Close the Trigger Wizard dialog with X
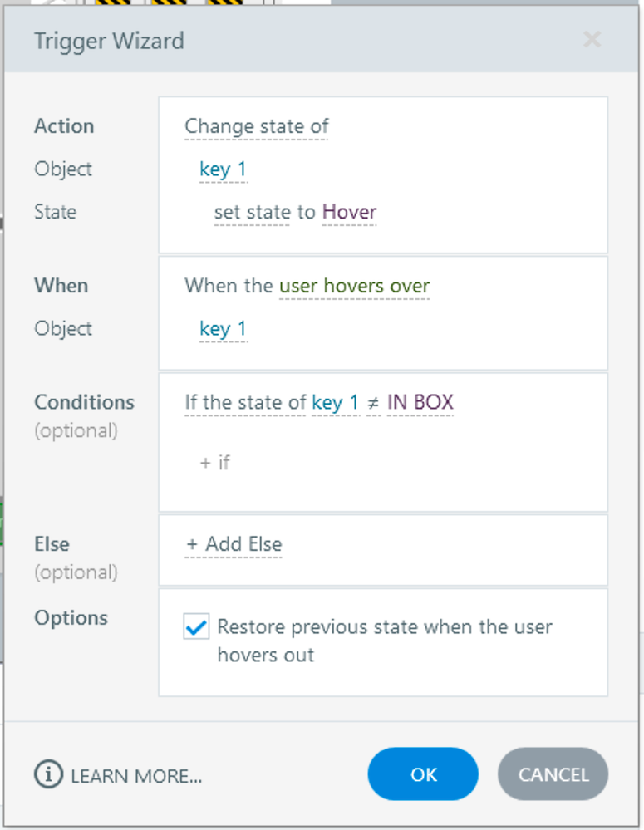This screenshot has width=644, height=830. [592, 39]
